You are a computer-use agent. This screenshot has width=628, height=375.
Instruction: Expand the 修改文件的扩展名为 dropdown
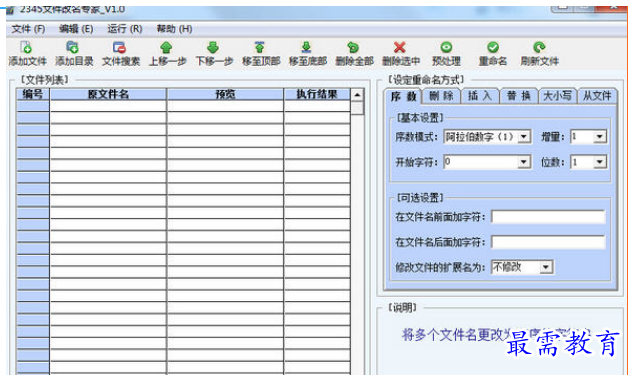coord(545,267)
